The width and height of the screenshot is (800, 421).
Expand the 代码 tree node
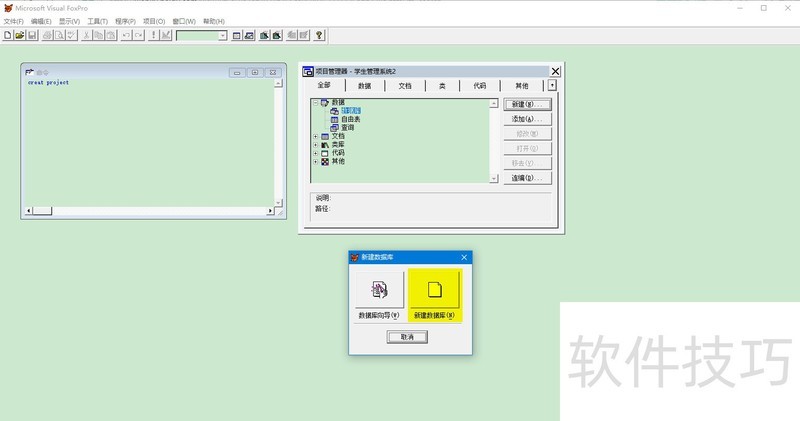[315, 153]
